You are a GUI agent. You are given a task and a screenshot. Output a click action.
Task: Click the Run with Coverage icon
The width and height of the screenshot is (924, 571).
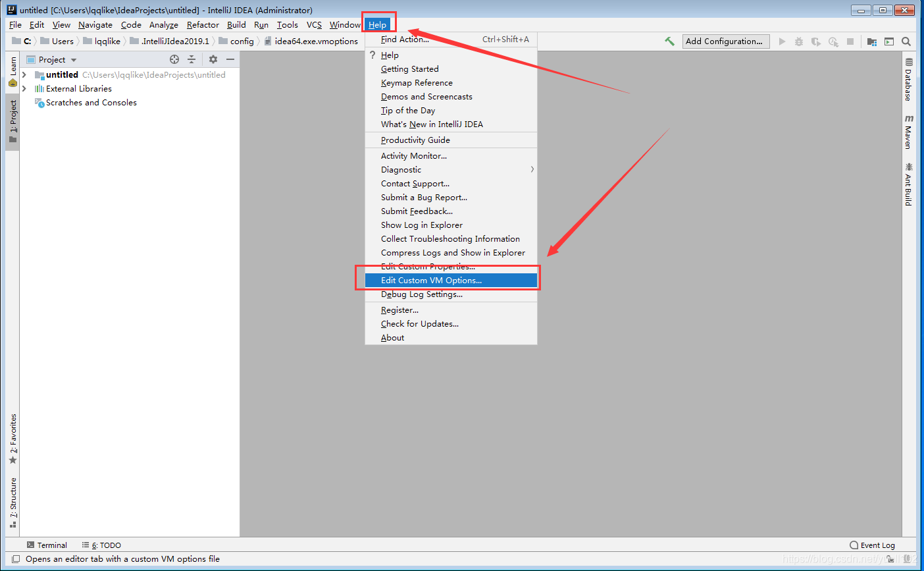[x=816, y=41]
